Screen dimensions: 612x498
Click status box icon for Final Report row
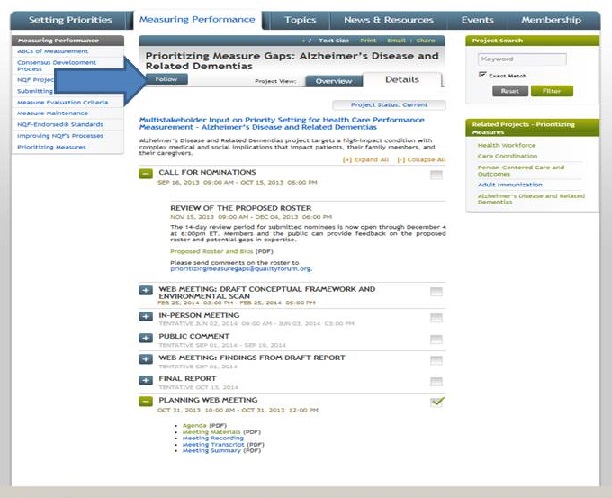pyautogui.click(x=436, y=381)
